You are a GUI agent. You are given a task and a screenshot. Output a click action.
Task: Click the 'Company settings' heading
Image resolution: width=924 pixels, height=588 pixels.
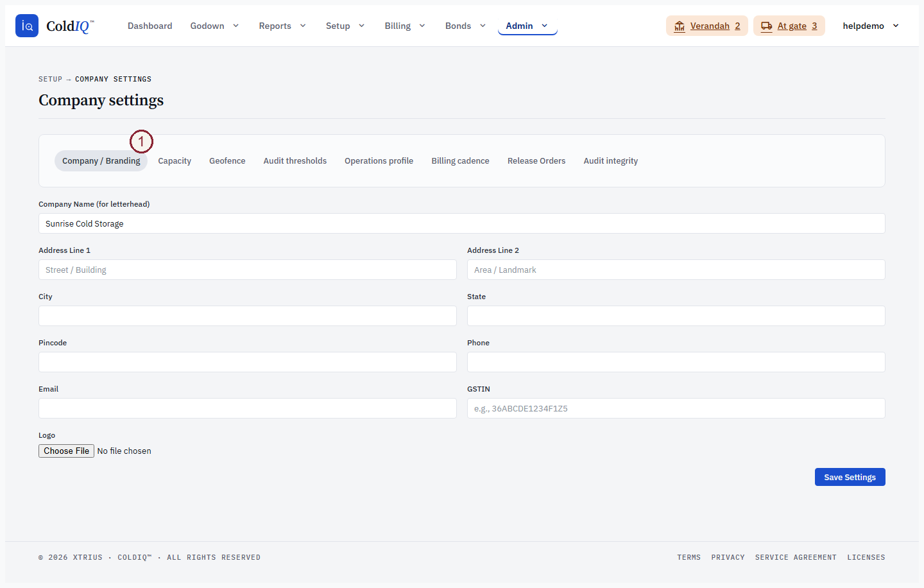(101, 100)
